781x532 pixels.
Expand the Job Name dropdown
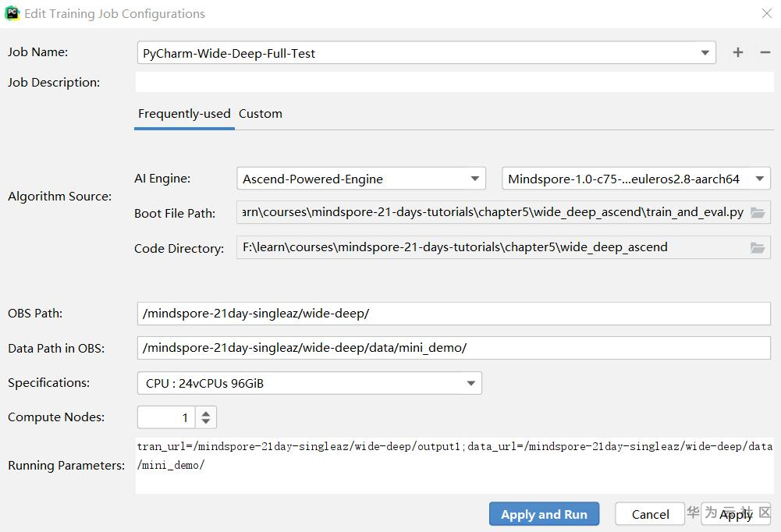point(705,53)
